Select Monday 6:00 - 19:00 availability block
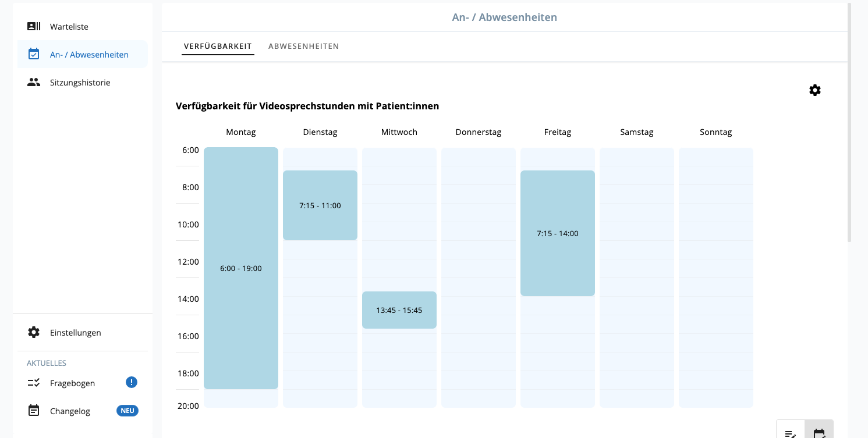The height and width of the screenshot is (438, 868). [x=241, y=268]
